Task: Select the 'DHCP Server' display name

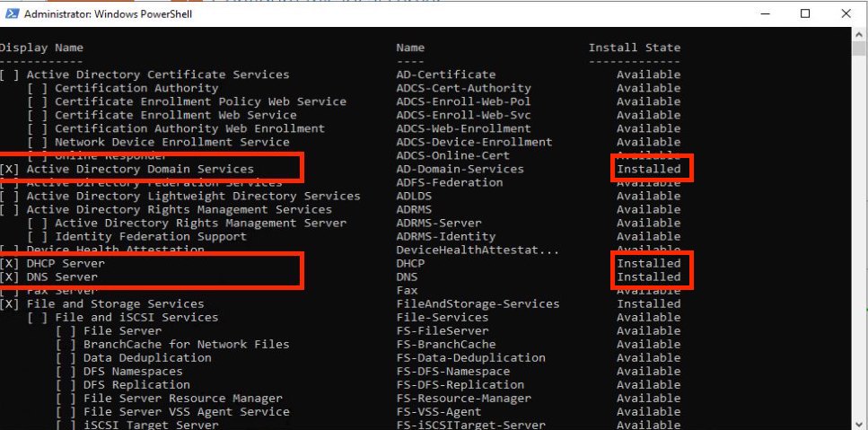Action: (x=66, y=263)
